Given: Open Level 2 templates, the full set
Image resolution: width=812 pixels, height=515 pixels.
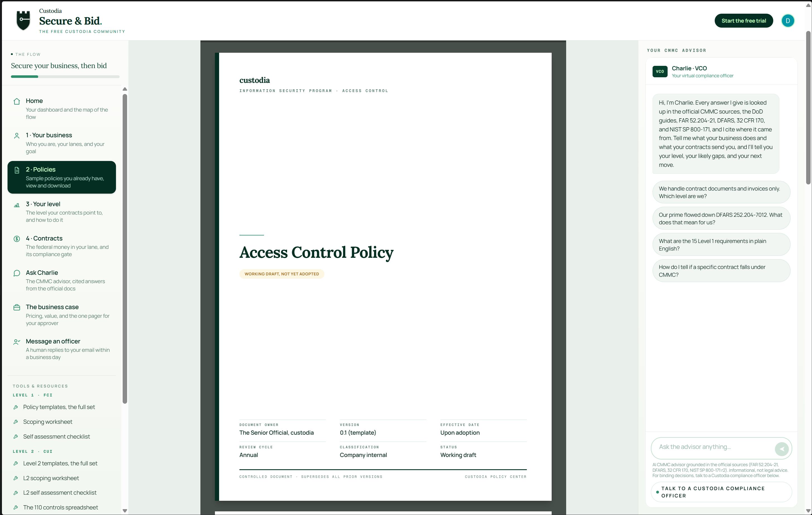Looking at the screenshot, I should [x=60, y=464].
